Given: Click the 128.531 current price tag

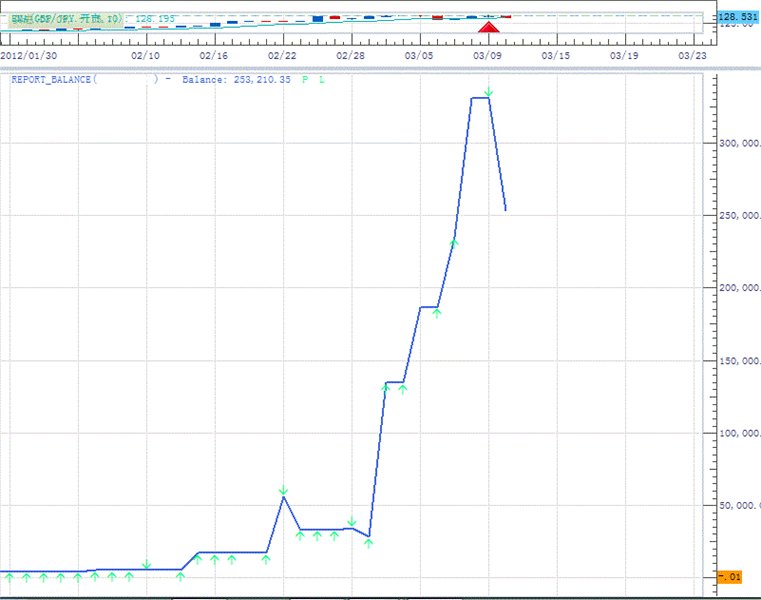Looking at the screenshot, I should [x=738, y=17].
